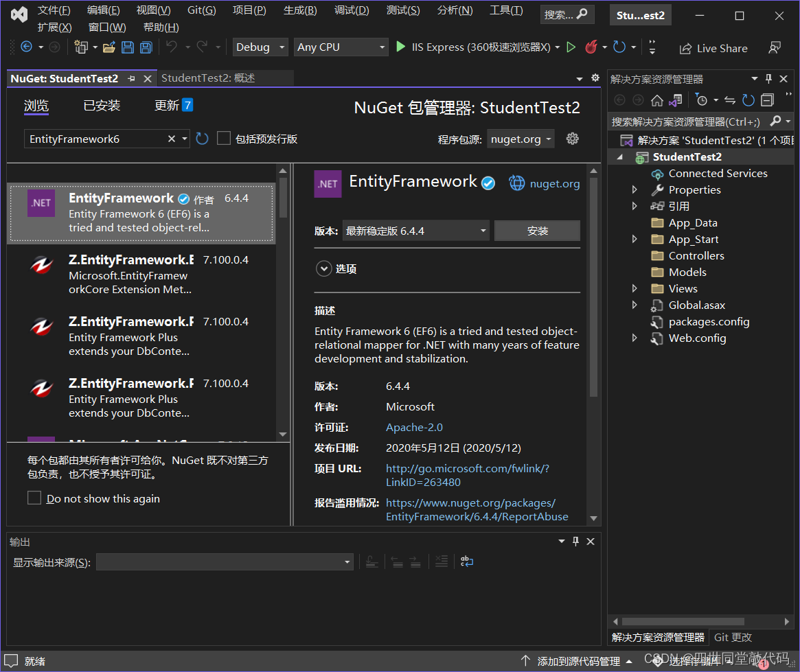Image resolution: width=800 pixels, height=672 pixels.
Task: Click the Navigate Backward arrow icon
Action: pyautogui.click(x=27, y=47)
